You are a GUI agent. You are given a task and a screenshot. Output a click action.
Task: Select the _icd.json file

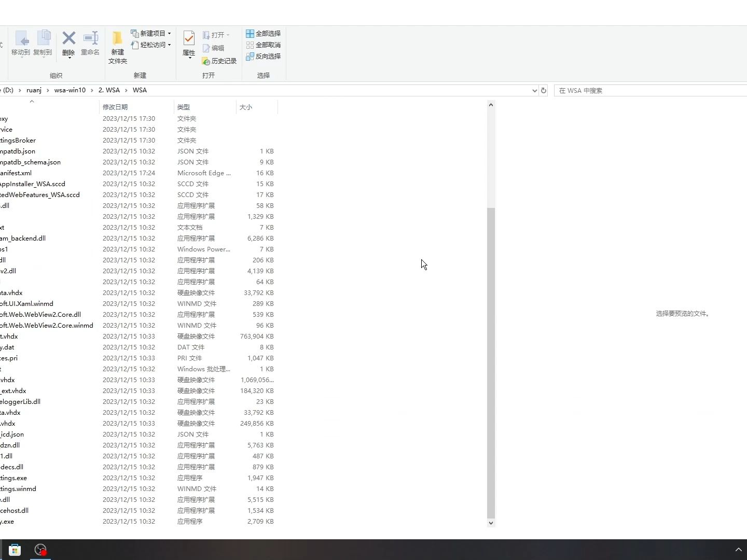[x=137, y=435]
